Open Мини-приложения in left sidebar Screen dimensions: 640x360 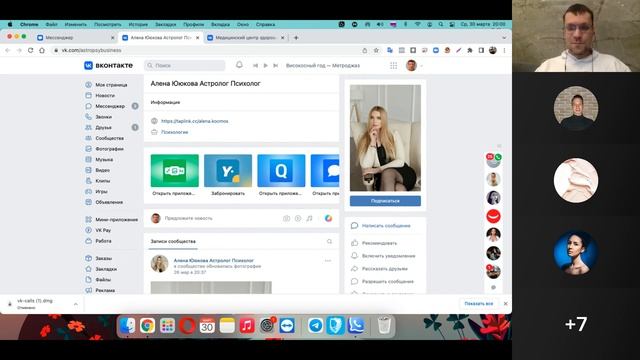click(x=112, y=220)
